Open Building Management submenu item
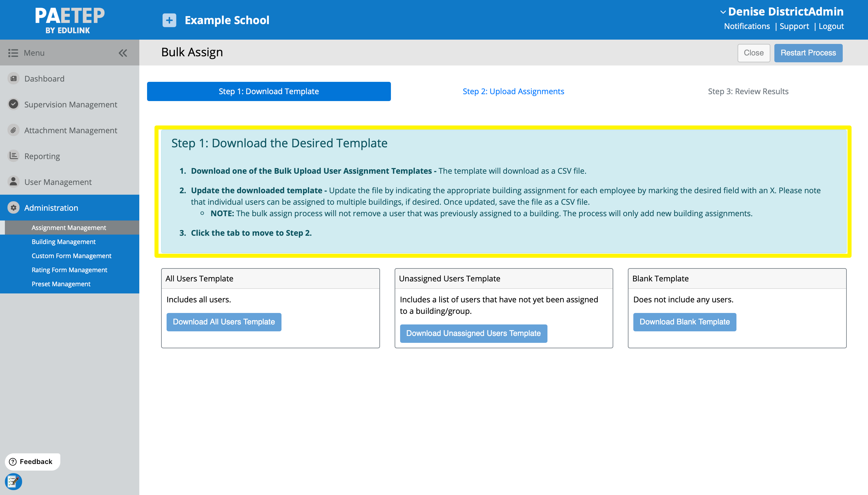This screenshot has width=868, height=495. pos(63,242)
